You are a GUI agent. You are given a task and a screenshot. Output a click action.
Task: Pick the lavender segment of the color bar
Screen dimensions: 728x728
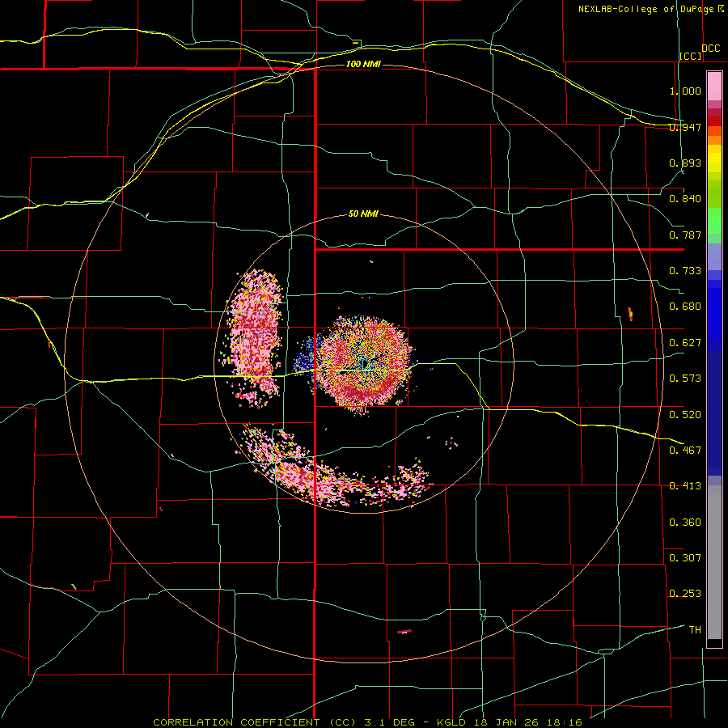coord(714,257)
